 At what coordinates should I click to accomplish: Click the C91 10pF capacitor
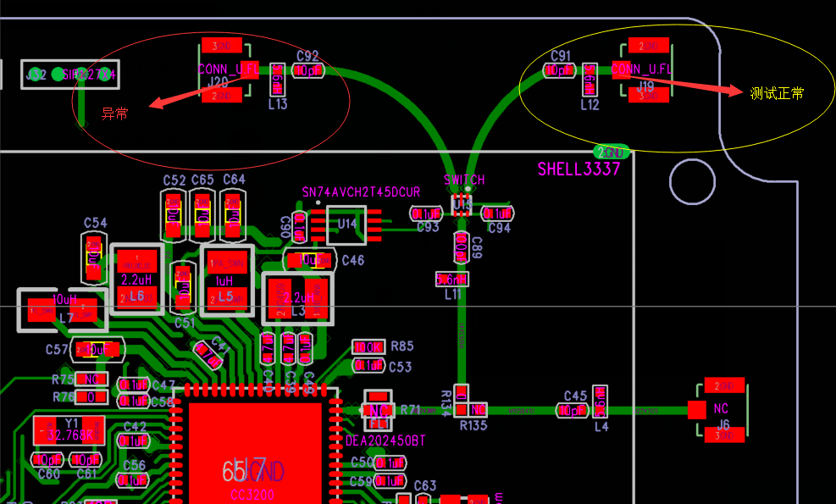tap(559, 69)
